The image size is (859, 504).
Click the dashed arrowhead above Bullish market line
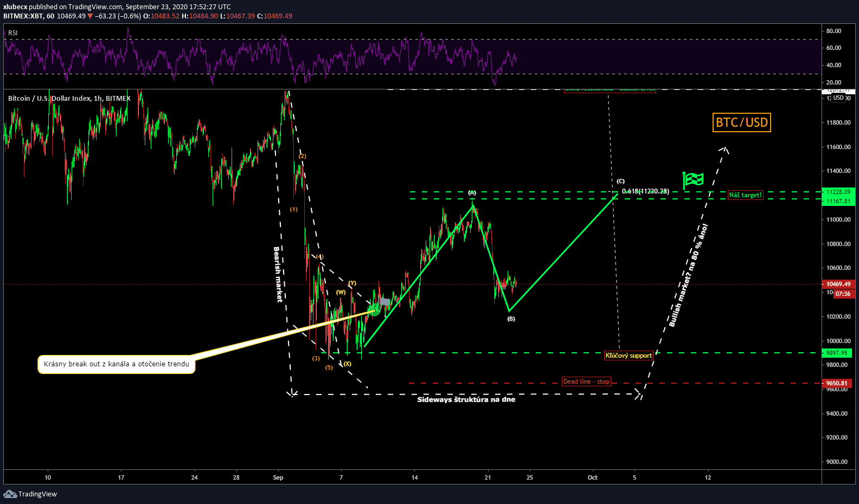[x=725, y=149]
